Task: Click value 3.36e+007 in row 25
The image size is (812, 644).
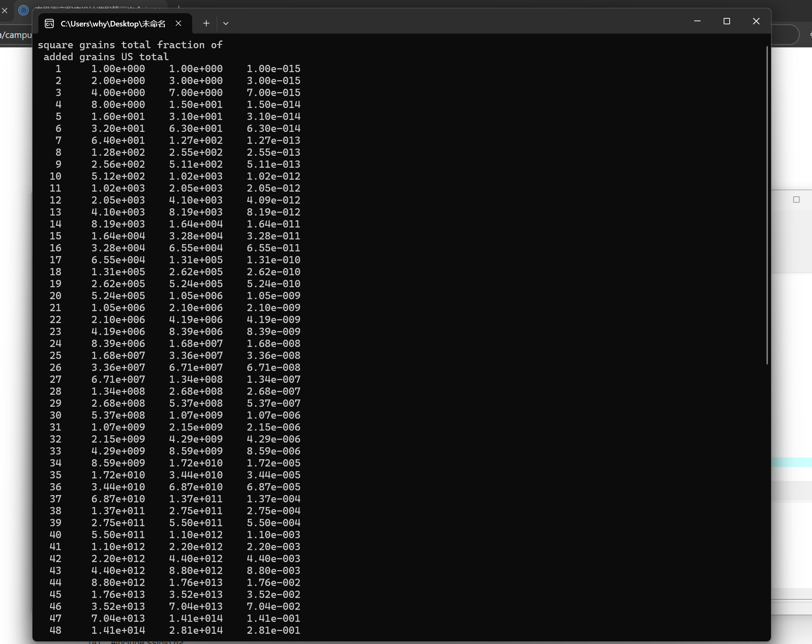Action: (196, 356)
